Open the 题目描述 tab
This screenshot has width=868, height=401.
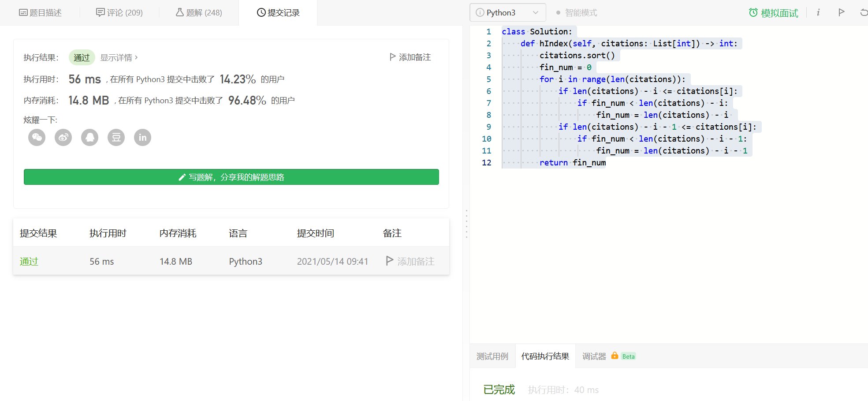pyautogui.click(x=40, y=13)
